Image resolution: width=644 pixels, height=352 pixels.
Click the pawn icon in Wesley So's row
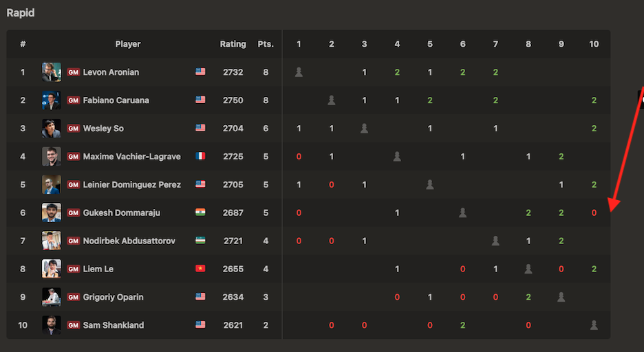(364, 128)
